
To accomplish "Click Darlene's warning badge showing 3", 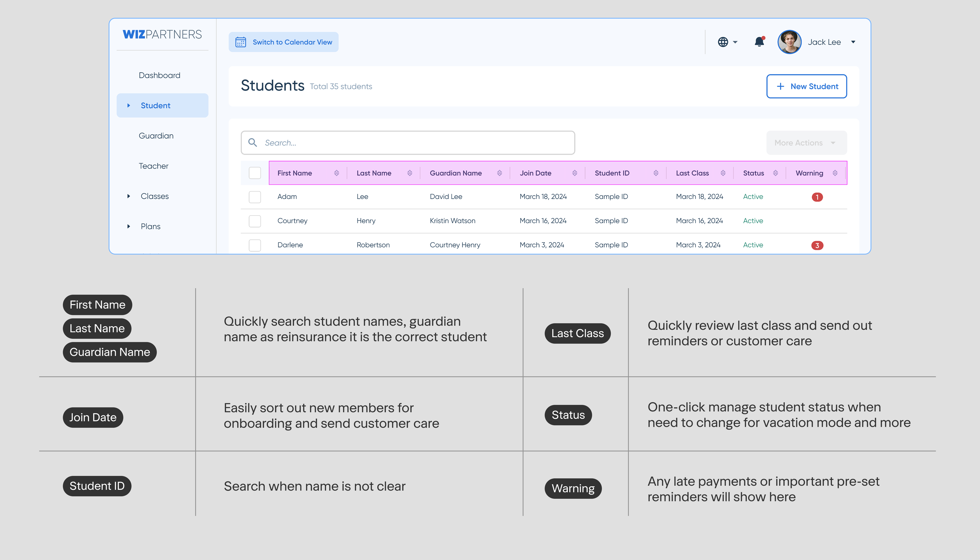I will click(817, 245).
